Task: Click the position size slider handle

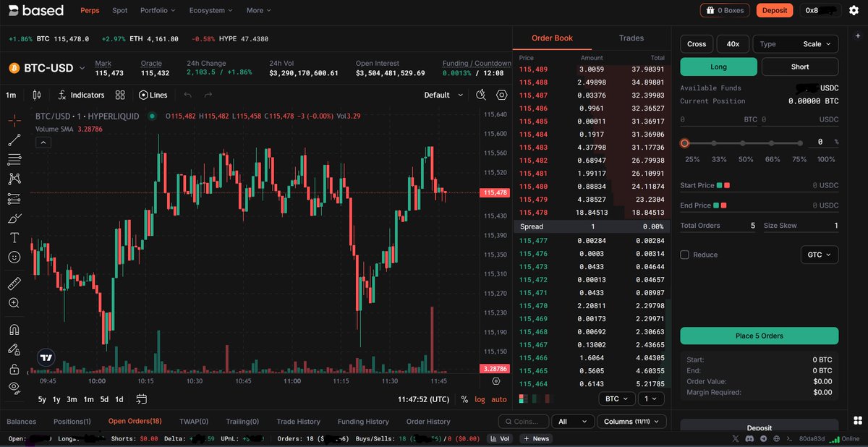Action: [684, 143]
